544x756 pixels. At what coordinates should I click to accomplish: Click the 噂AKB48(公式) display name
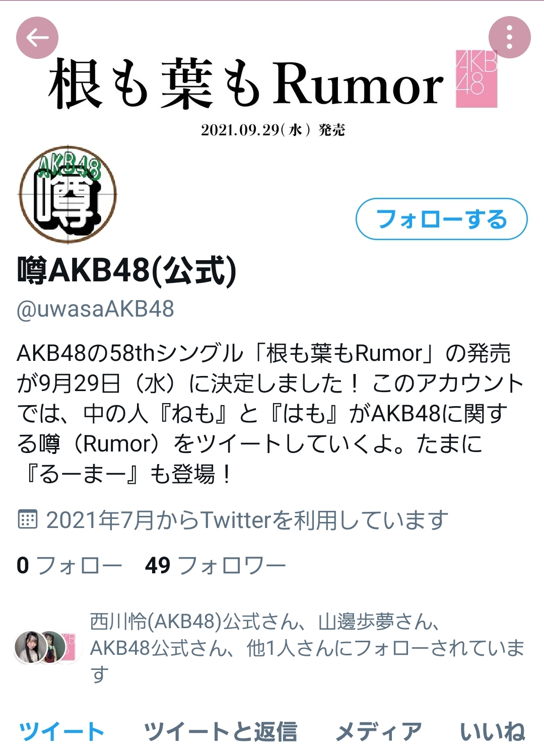[126, 270]
